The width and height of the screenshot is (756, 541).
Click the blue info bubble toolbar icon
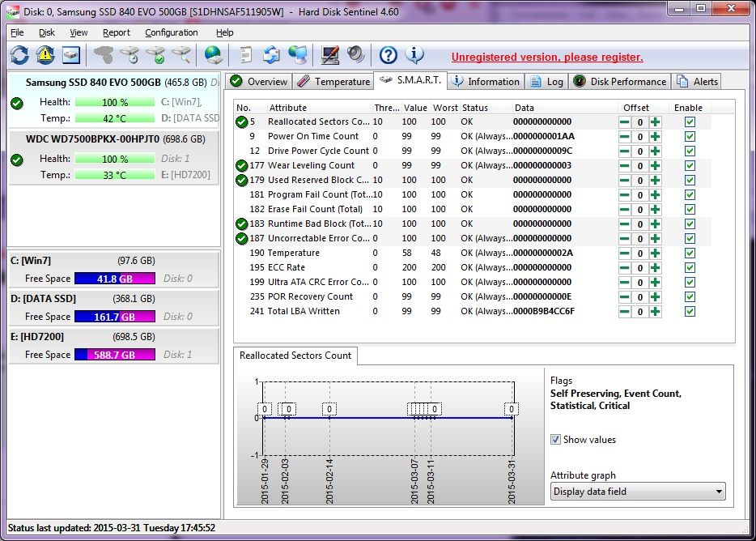tap(415, 55)
